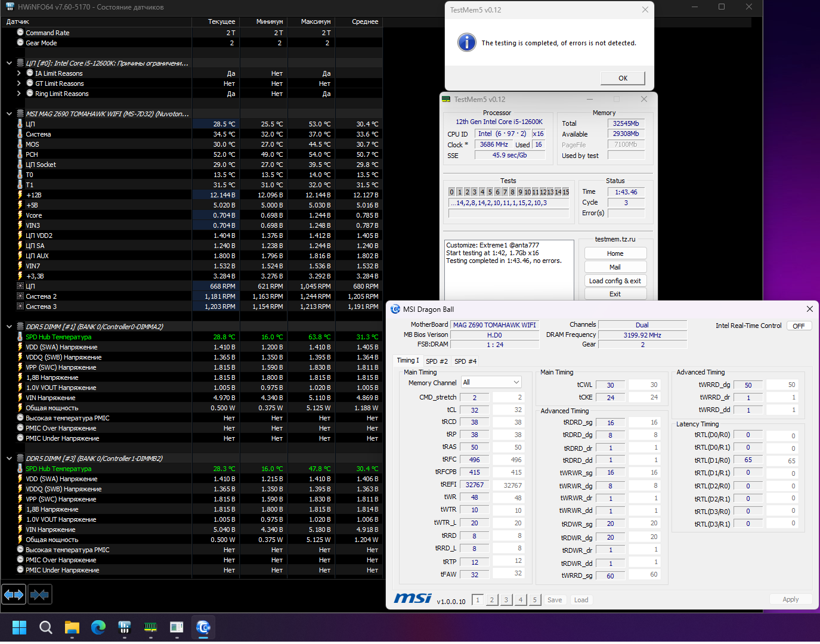Screen dimensions: 820x644
Task: Click the TestMem5 log text box
Action: coord(509,270)
